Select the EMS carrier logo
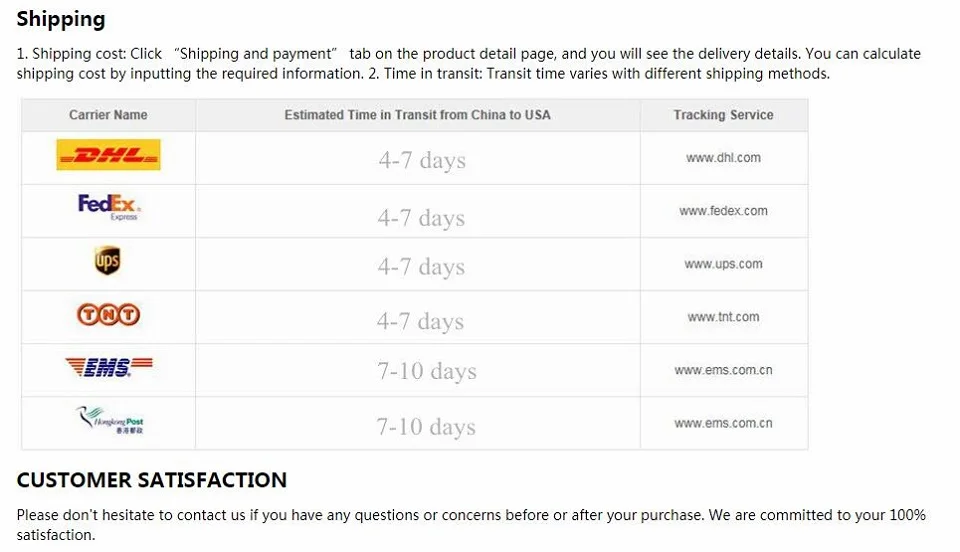Screen dimensions: 960x552 click(109, 367)
